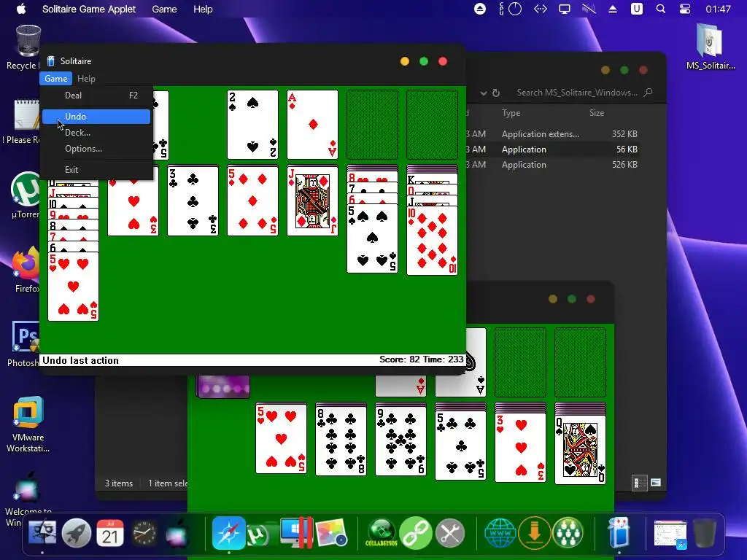Click 5 of clubs in back Solitaire window

click(x=461, y=446)
